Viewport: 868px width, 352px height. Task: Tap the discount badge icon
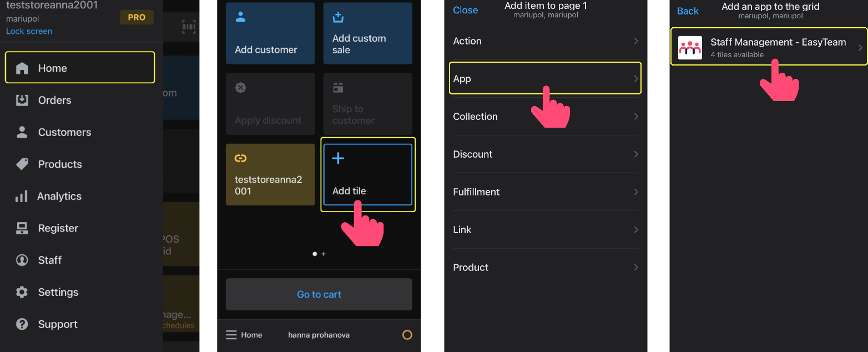pyautogui.click(x=241, y=88)
